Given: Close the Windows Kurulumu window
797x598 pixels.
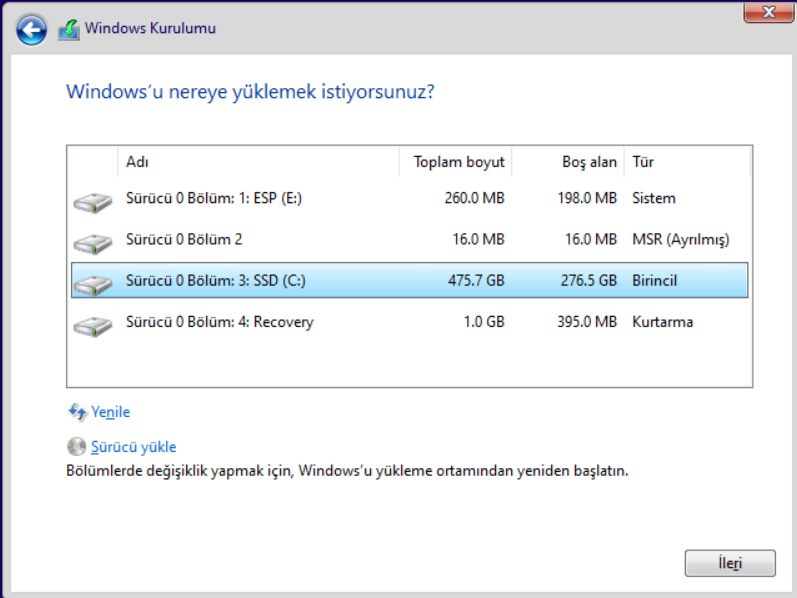Looking at the screenshot, I should click(x=769, y=12).
